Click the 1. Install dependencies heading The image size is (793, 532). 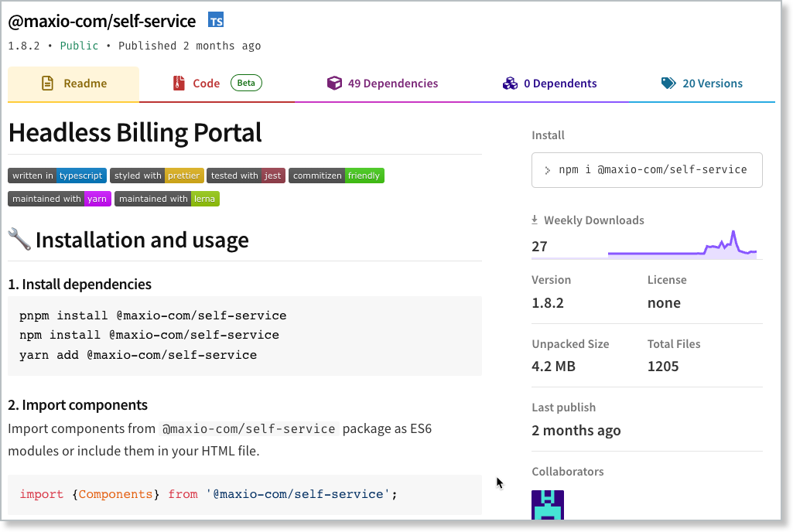pos(80,285)
